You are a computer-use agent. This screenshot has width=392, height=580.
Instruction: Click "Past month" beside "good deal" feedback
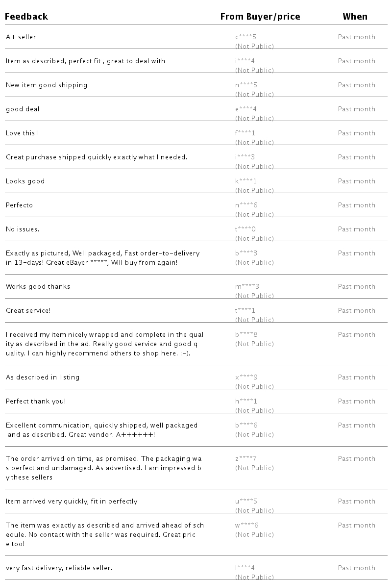click(356, 109)
